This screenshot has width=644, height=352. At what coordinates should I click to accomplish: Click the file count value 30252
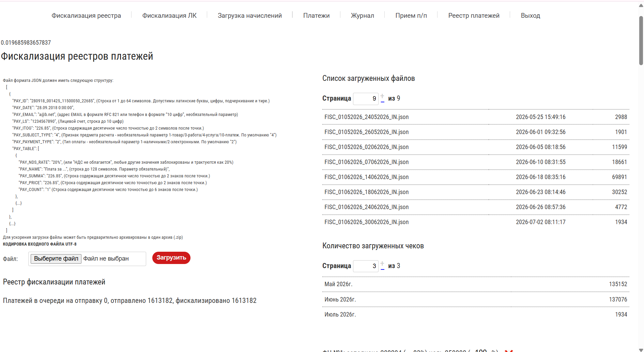pos(619,192)
